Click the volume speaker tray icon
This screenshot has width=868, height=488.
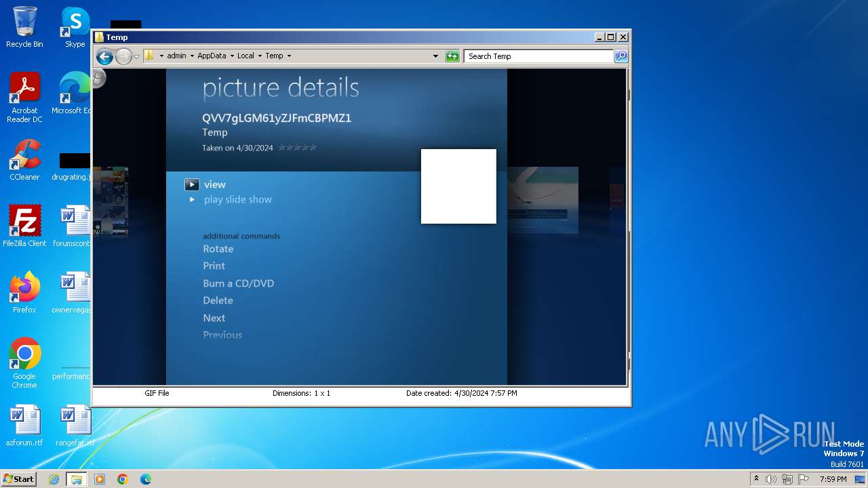click(771, 479)
